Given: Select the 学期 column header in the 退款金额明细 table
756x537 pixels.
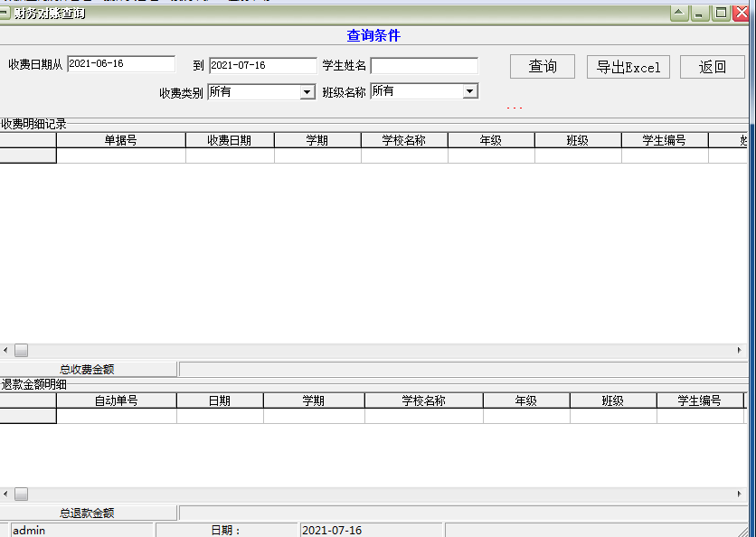Looking at the screenshot, I should (x=314, y=400).
